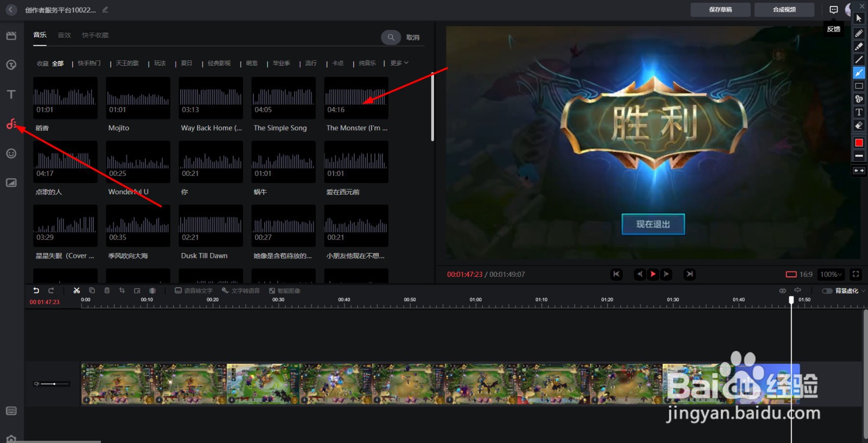Play the preview with red play button
The height and width of the screenshot is (443, 868).
click(x=653, y=274)
